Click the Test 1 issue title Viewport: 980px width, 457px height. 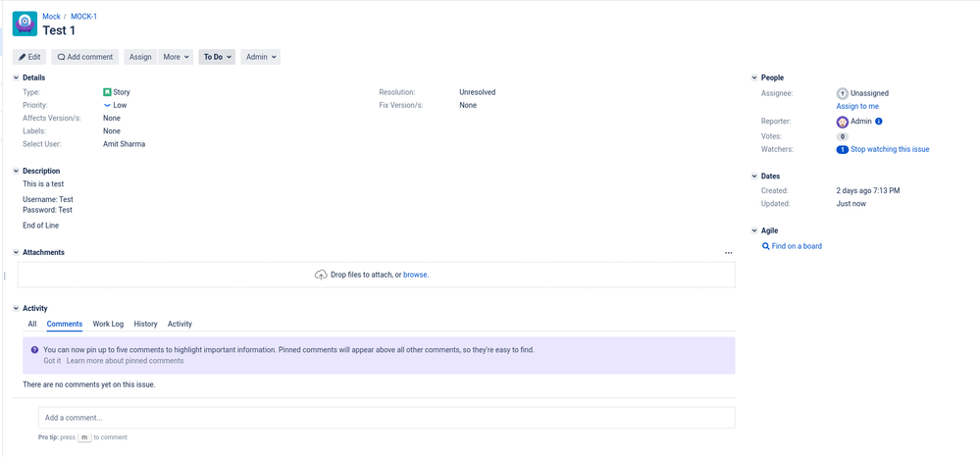pyautogui.click(x=59, y=30)
